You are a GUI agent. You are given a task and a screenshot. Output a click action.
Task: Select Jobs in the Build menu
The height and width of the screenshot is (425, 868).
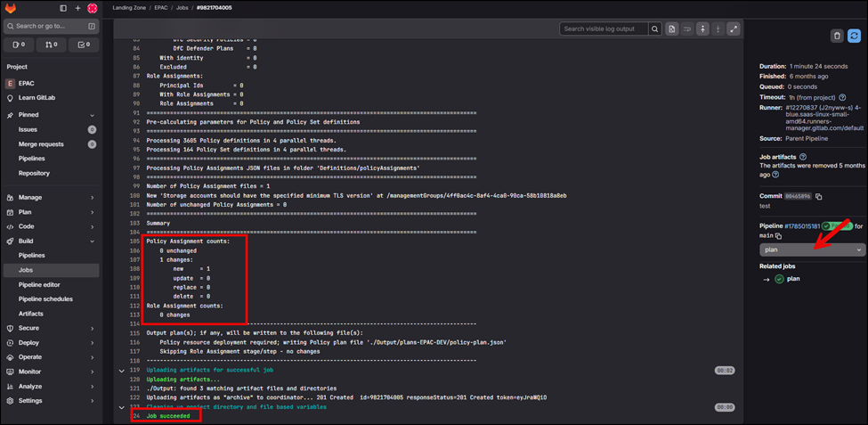point(52,270)
